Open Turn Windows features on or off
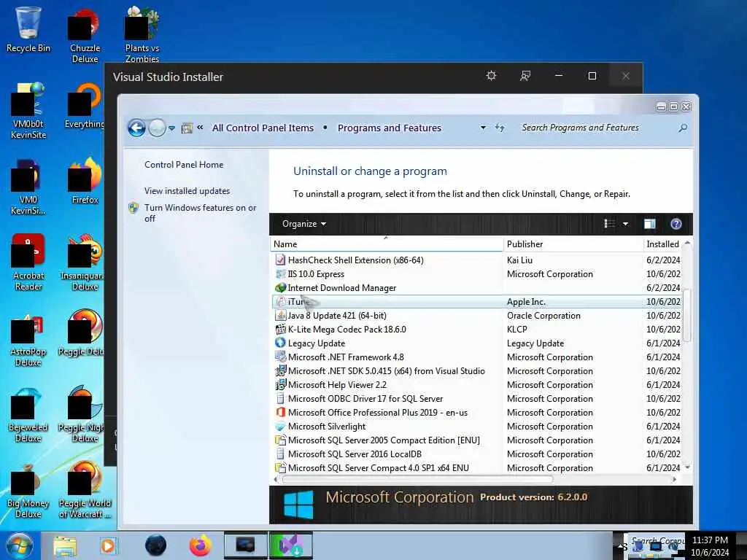The height and width of the screenshot is (560, 747). point(200,213)
